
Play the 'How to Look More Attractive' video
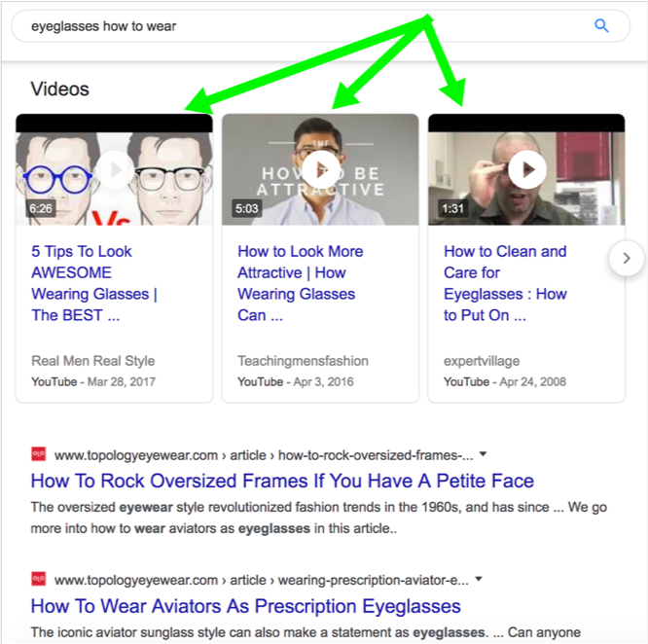coord(321,169)
